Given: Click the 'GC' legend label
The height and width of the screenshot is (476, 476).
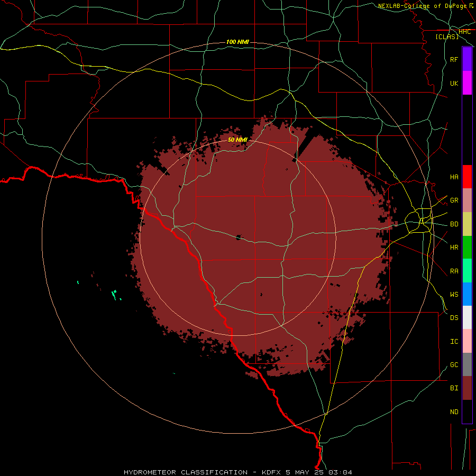Looking at the screenshot, I should [454, 364].
